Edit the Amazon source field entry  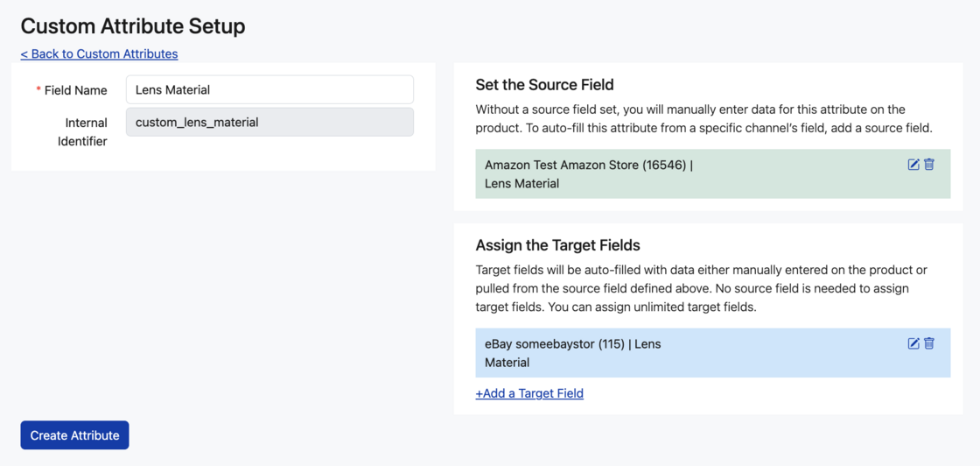[x=913, y=165]
